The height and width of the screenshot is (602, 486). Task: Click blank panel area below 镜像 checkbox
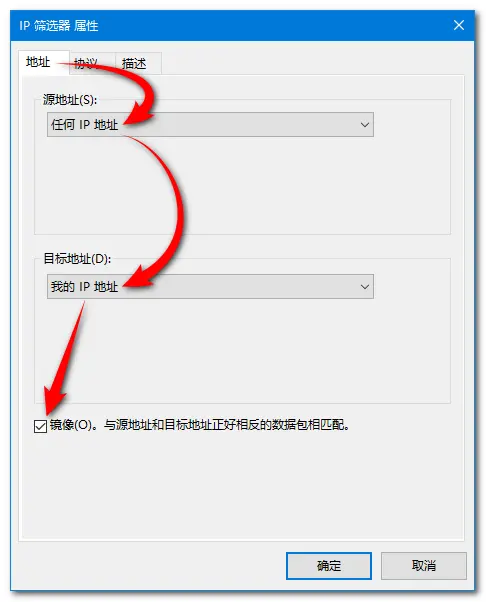[242, 488]
